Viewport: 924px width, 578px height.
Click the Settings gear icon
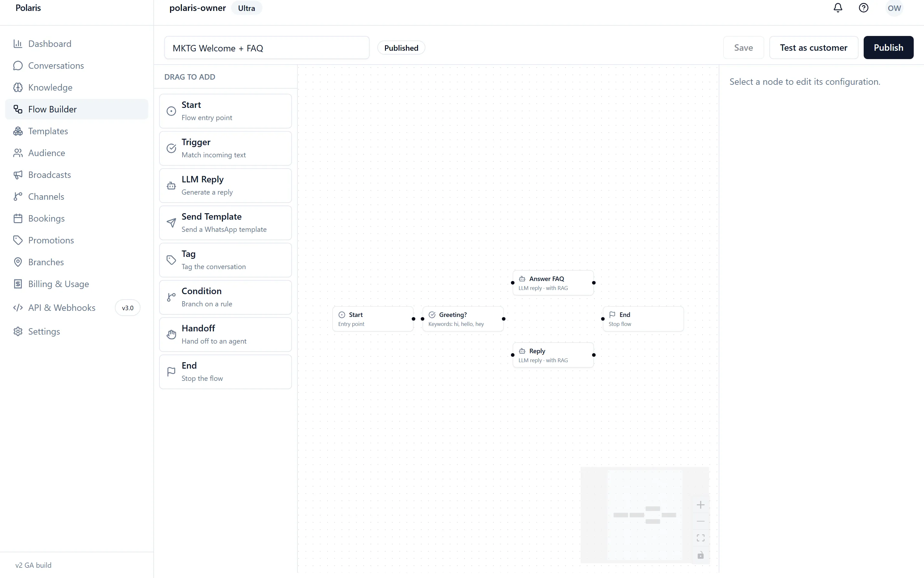pyautogui.click(x=18, y=331)
